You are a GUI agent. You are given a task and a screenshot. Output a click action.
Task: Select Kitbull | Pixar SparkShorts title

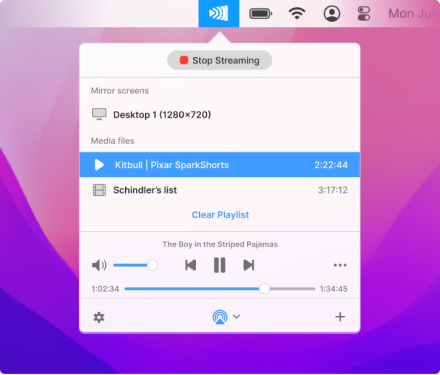point(172,165)
